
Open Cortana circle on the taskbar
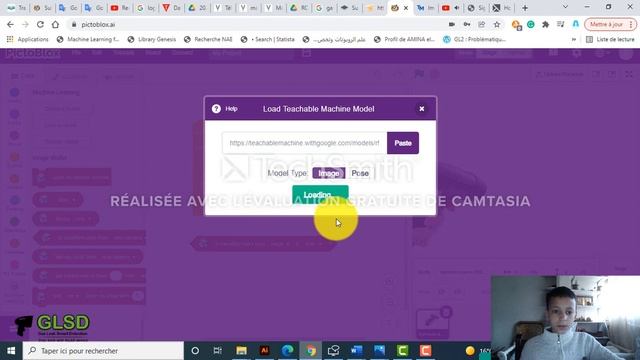tap(195, 351)
